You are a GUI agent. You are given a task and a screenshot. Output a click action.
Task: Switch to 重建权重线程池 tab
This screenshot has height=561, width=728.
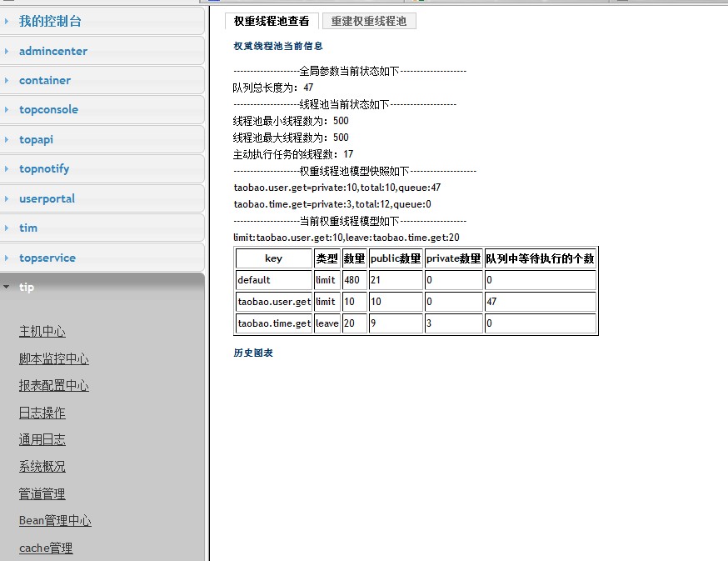point(369,21)
